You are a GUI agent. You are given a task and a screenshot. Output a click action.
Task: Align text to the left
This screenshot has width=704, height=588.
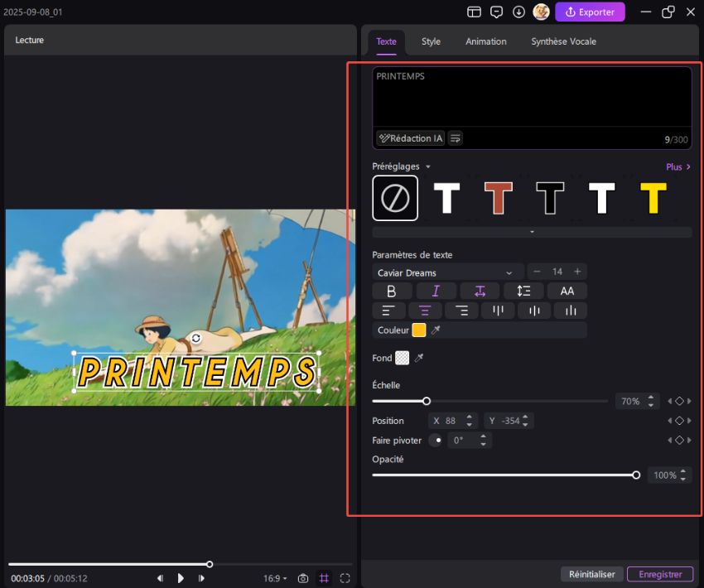coord(388,311)
